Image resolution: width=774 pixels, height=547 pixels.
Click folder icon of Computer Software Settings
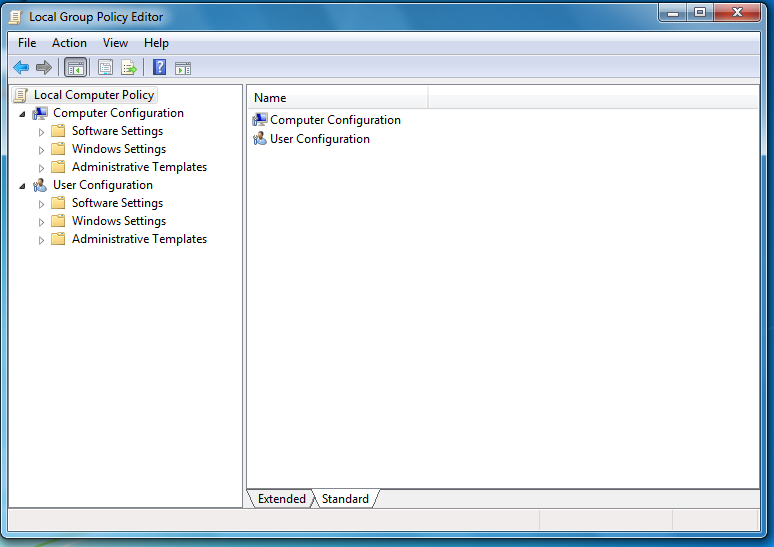(58, 131)
